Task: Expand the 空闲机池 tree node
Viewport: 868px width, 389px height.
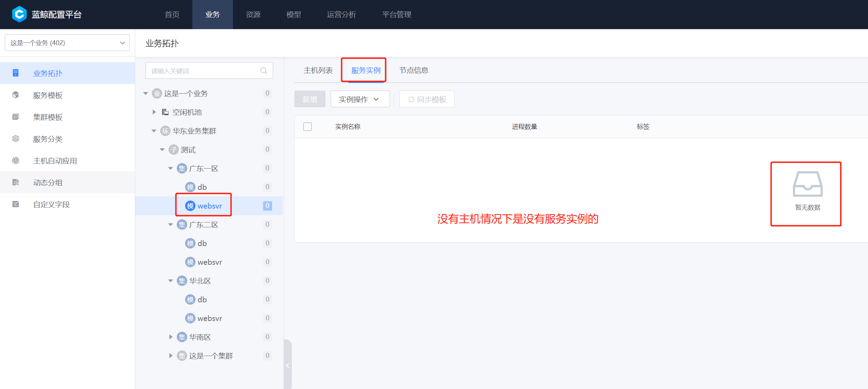Action: pos(154,112)
